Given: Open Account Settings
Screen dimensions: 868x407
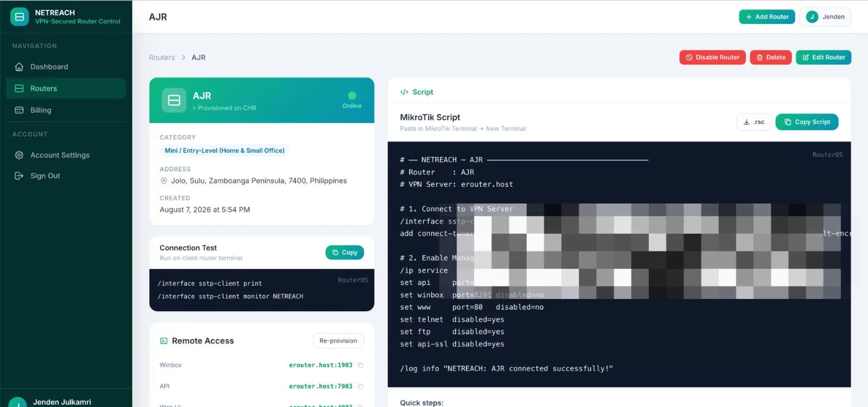Looking at the screenshot, I should pos(66,155).
